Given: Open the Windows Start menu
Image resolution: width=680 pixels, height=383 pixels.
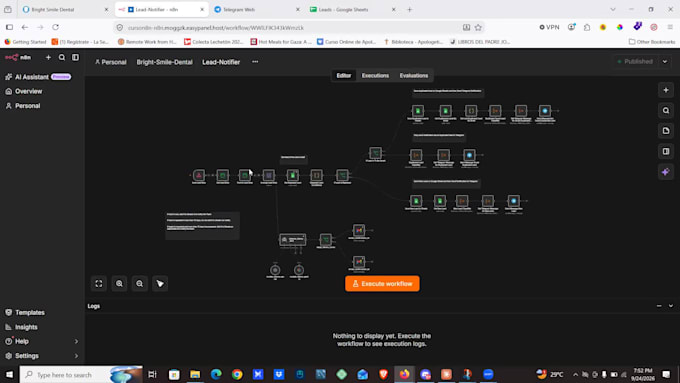Looking at the screenshot, I should [9, 374].
